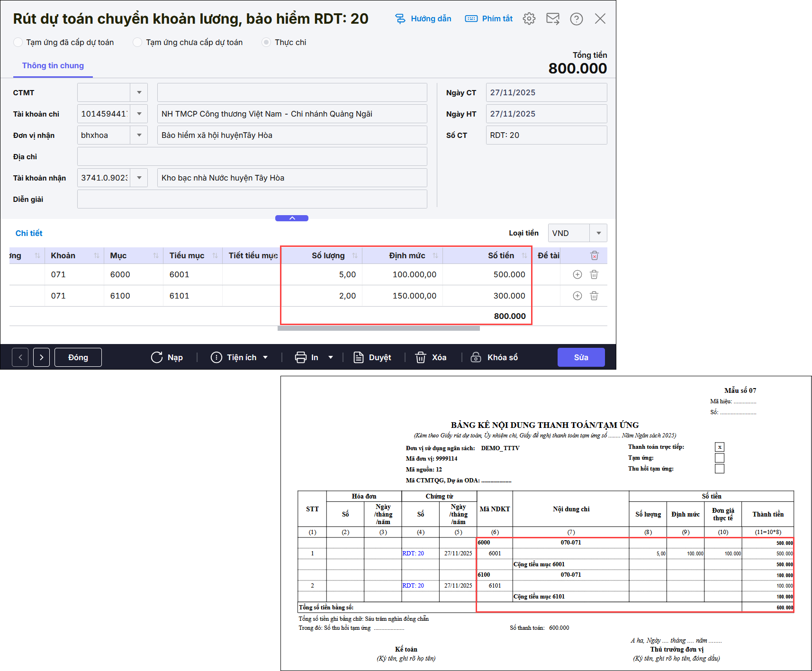Go to the previous voucher arrow
The height and width of the screenshot is (671, 812).
point(20,357)
